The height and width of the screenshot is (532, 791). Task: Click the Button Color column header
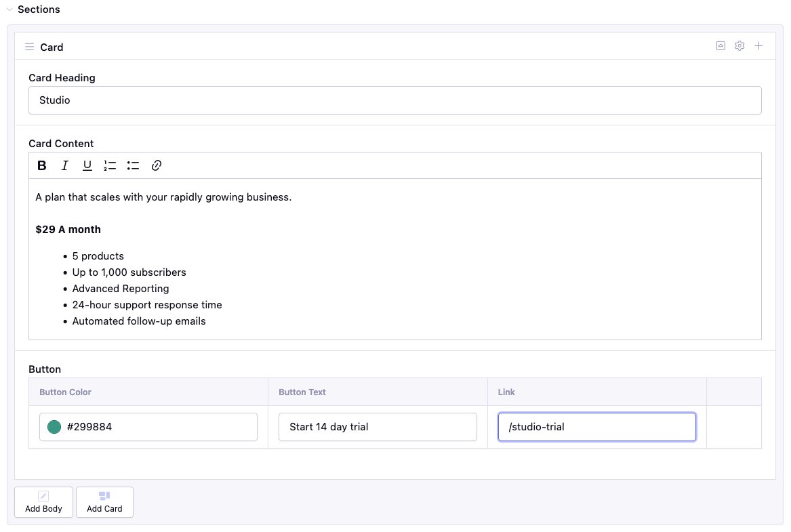pyautogui.click(x=65, y=392)
